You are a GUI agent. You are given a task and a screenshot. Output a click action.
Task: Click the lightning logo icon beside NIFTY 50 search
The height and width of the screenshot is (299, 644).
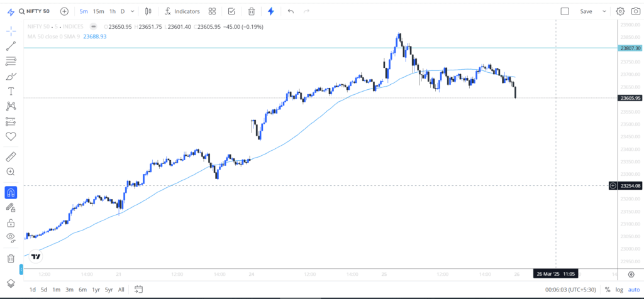pyautogui.click(x=11, y=11)
